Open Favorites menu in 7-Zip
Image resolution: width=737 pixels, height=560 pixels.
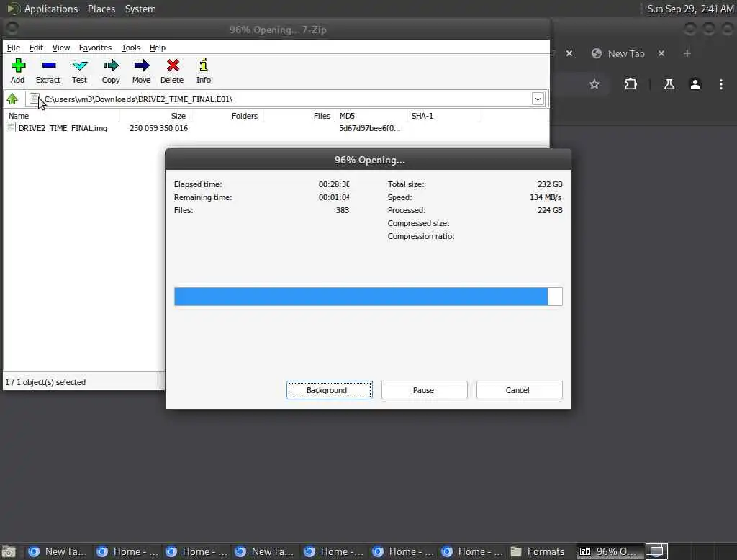point(95,48)
